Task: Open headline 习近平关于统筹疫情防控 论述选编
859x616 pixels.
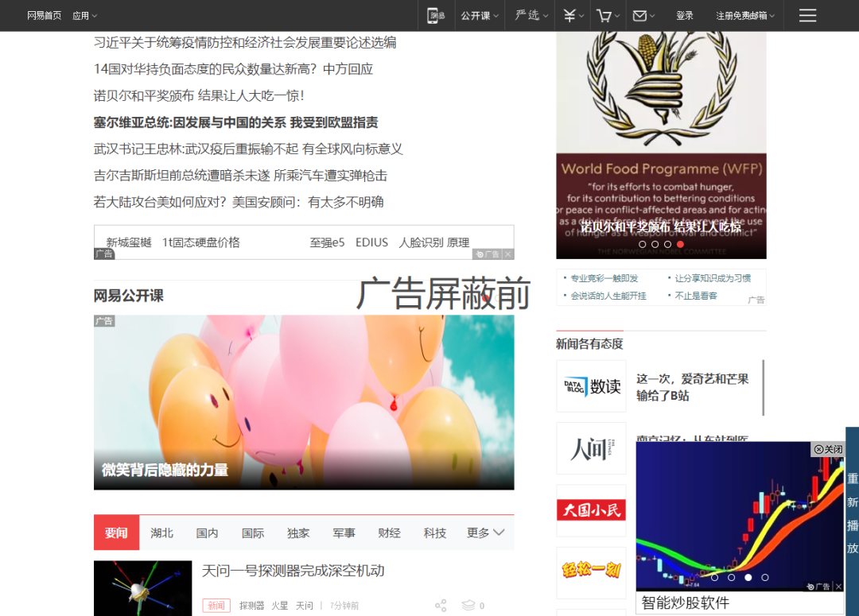Action: coord(245,43)
